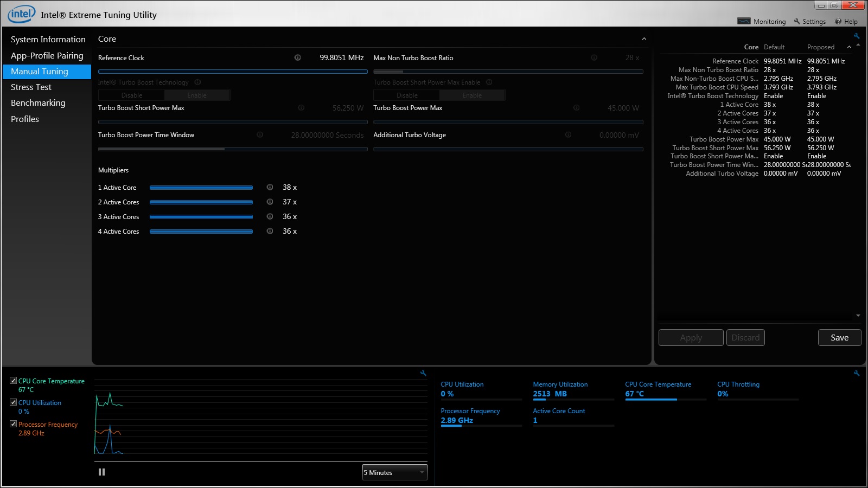The width and height of the screenshot is (868, 488).
Task: Open System Information section
Action: [48, 40]
